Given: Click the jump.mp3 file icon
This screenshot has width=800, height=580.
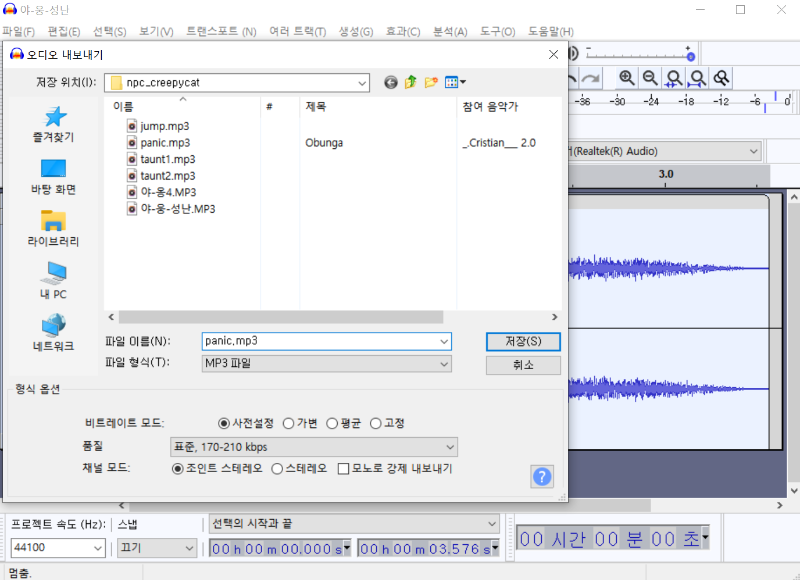Looking at the screenshot, I should pos(132,126).
